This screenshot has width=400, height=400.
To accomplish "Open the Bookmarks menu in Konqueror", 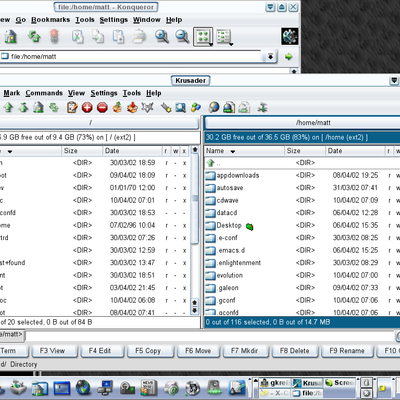I will pos(51,20).
